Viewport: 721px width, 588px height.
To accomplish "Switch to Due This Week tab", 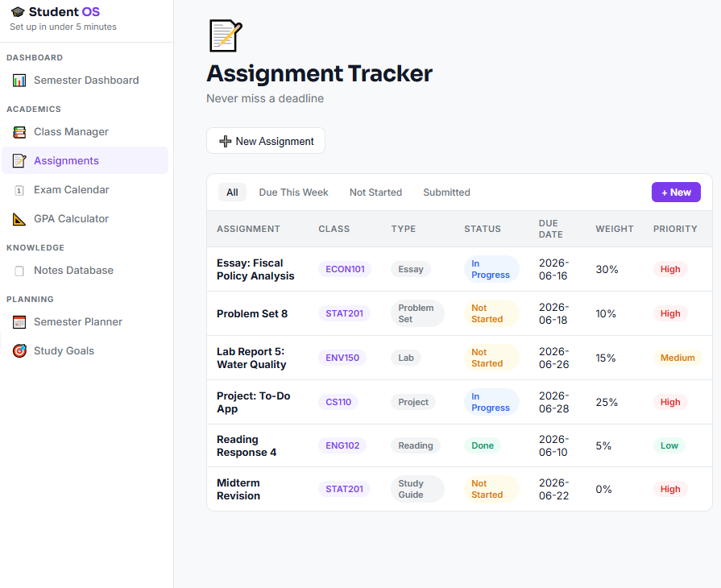I will (293, 193).
